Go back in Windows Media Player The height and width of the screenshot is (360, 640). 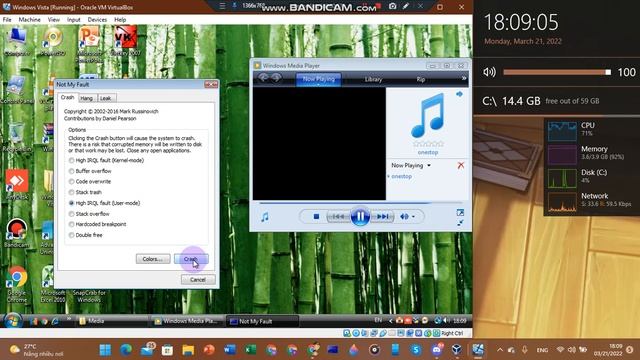264,78
